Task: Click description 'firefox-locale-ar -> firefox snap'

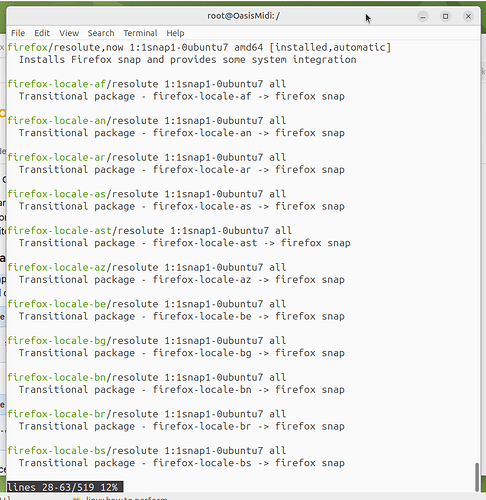Action: tap(249, 170)
